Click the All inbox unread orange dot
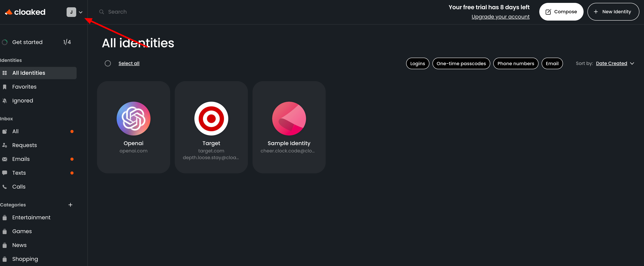This screenshot has width=644, height=266. point(72,131)
